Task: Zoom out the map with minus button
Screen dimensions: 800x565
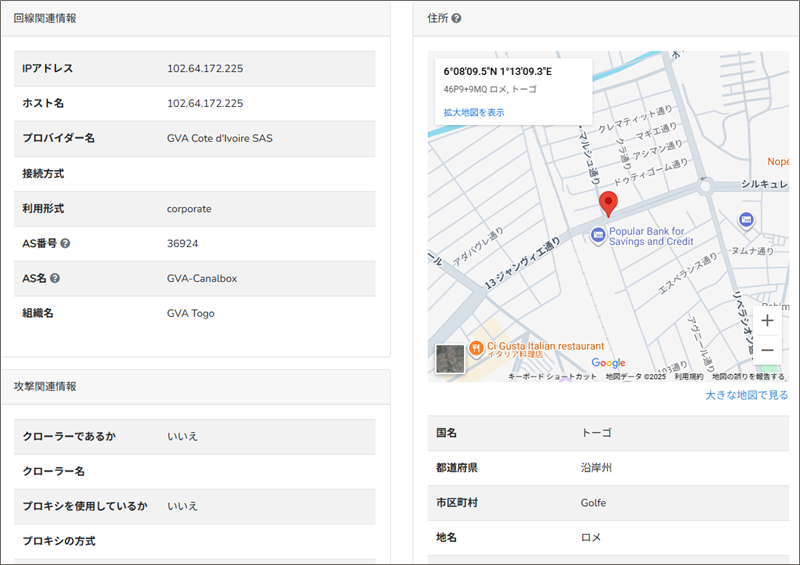Action: click(767, 350)
